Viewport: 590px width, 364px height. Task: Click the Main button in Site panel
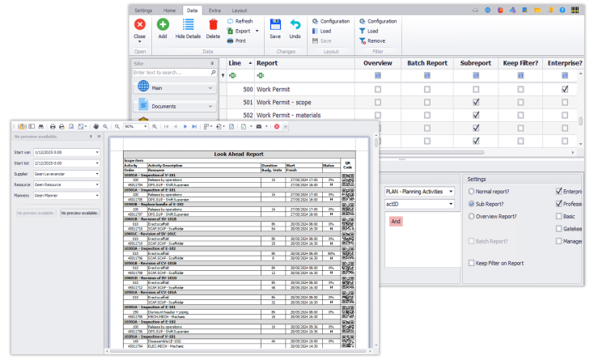pos(176,87)
